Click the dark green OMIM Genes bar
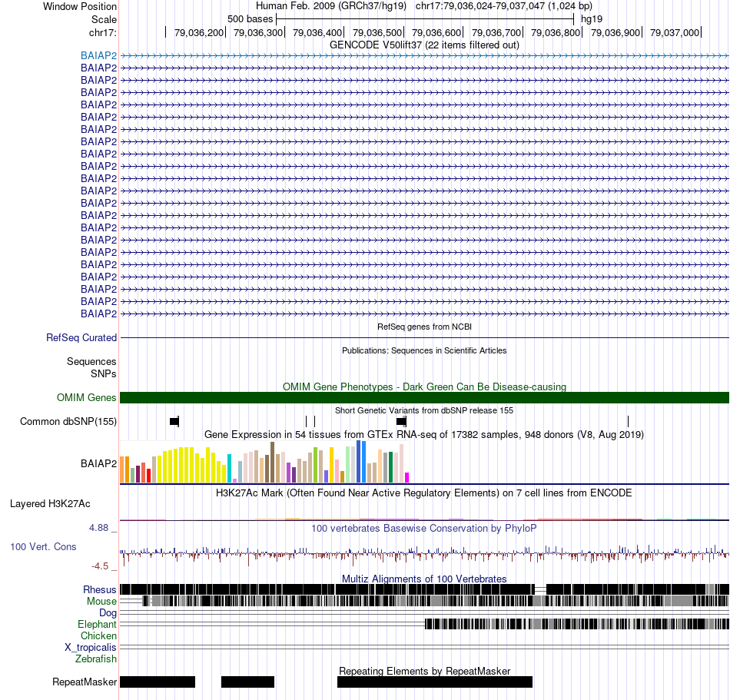This screenshot has width=730, height=700. coord(424,397)
